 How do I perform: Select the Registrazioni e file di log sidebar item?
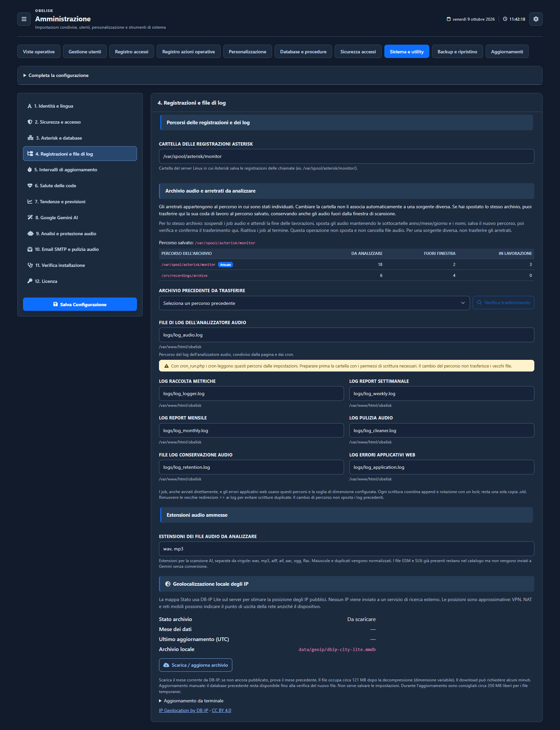click(x=80, y=154)
